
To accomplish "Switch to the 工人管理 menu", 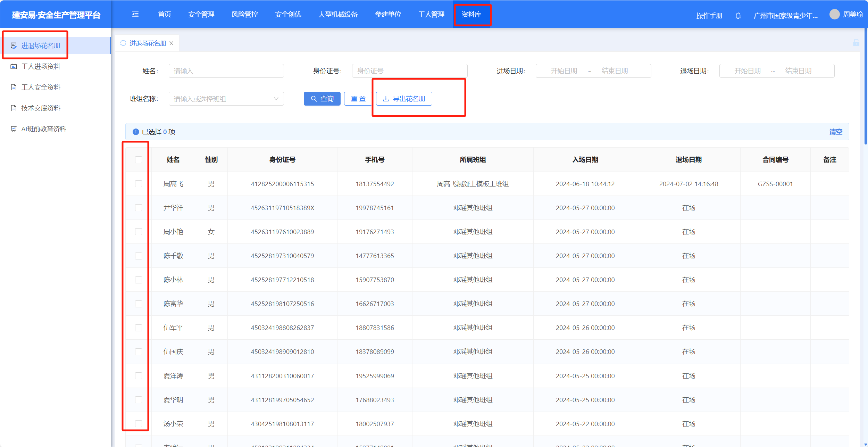I will pos(431,14).
